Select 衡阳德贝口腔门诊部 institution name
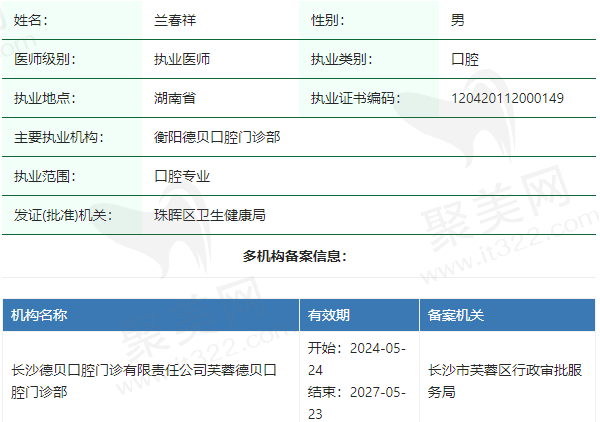600x422 pixels. coord(217,137)
